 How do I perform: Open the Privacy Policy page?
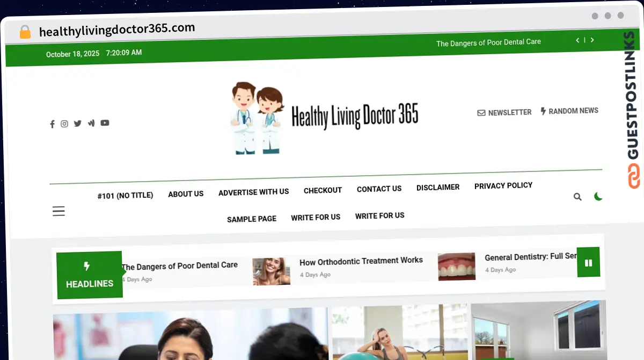(503, 185)
